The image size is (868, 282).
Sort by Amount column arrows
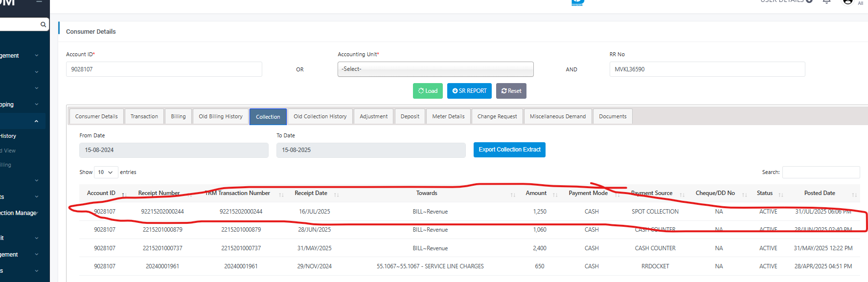pyautogui.click(x=555, y=195)
